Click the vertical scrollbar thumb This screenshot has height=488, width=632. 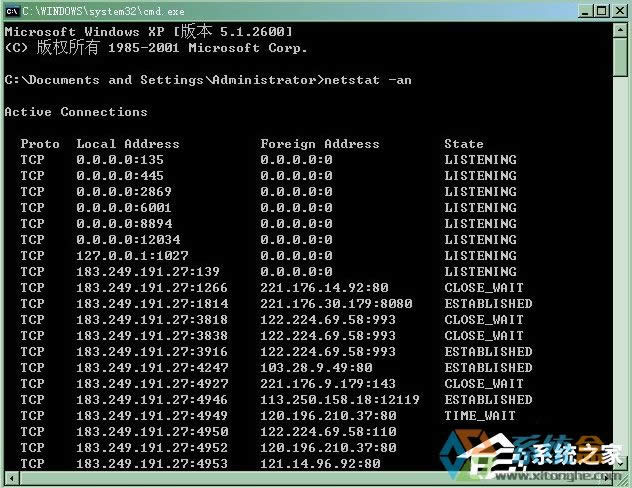pos(620,57)
